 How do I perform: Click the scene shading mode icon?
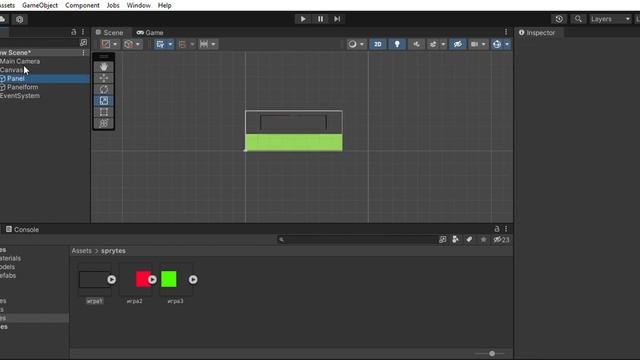106,44
